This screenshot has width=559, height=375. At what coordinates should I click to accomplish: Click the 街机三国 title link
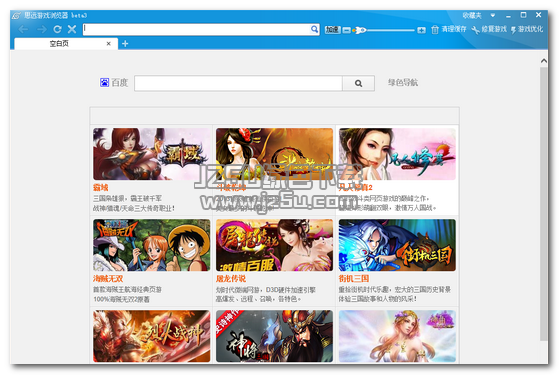coord(354,279)
